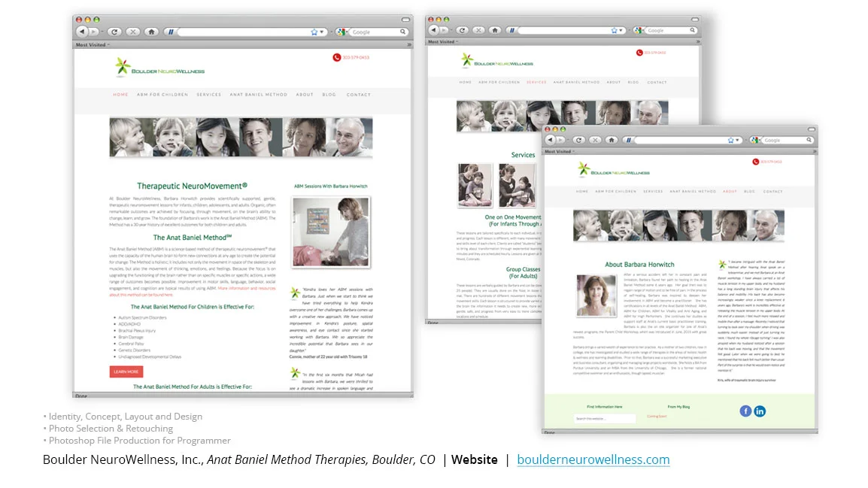The width and height of the screenshot is (868, 488).
Task: Click Home icon in Services browser toolbar
Action: coord(496,30)
